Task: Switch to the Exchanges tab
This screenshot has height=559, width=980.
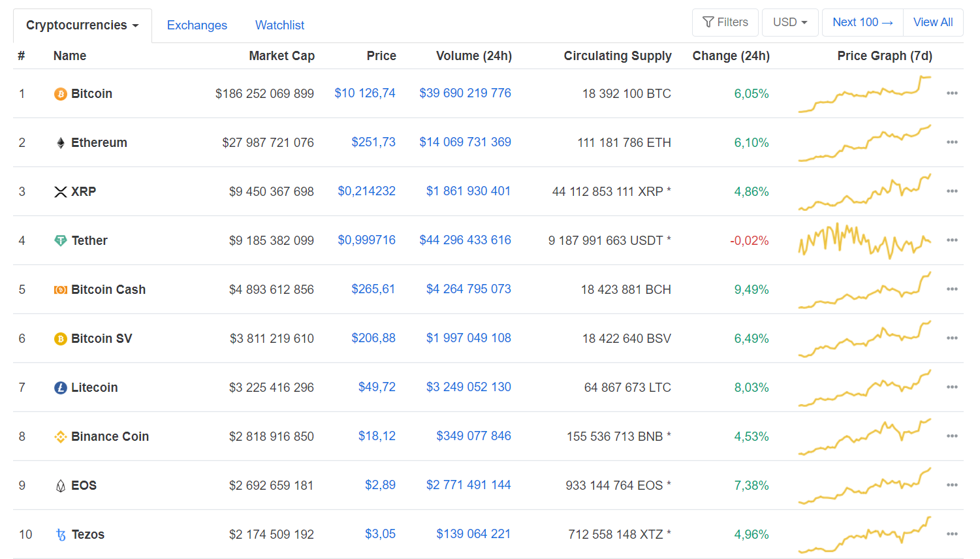Action: pyautogui.click(x=197, y=25)
